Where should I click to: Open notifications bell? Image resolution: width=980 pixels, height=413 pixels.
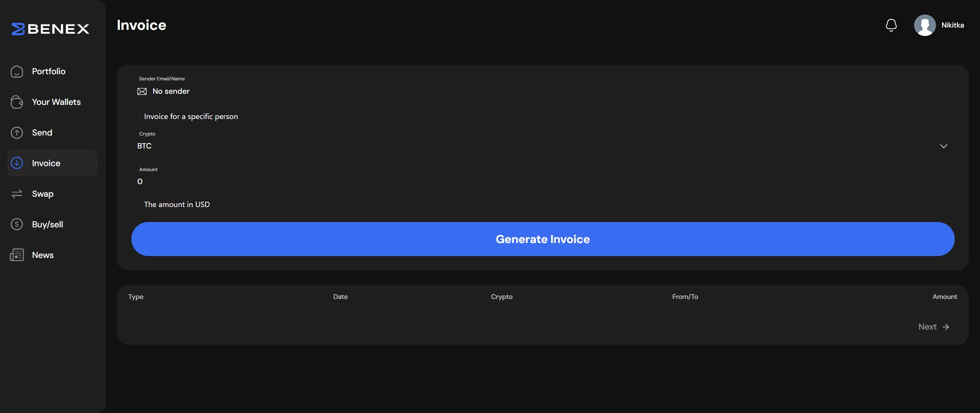891,25
